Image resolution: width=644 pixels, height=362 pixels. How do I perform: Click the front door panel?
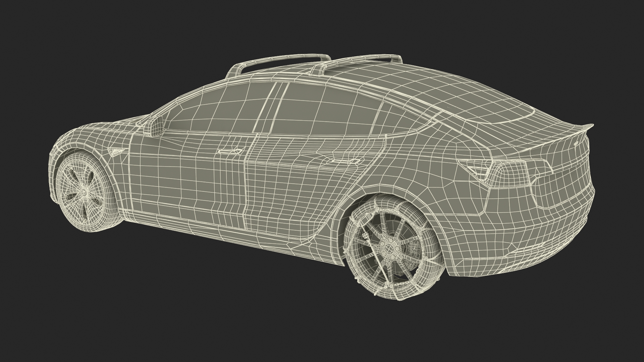point(188,181)
